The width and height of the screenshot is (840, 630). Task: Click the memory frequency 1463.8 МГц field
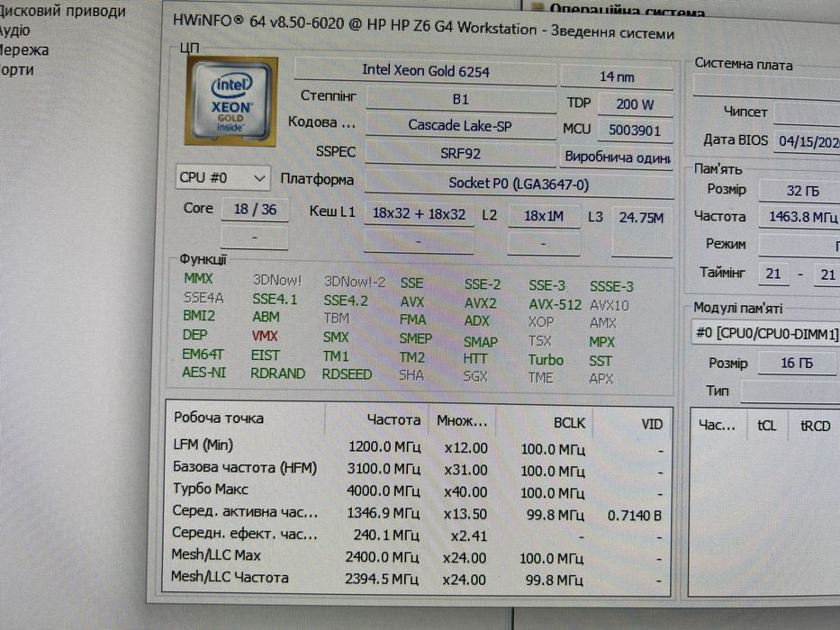(x=800, y=217)
